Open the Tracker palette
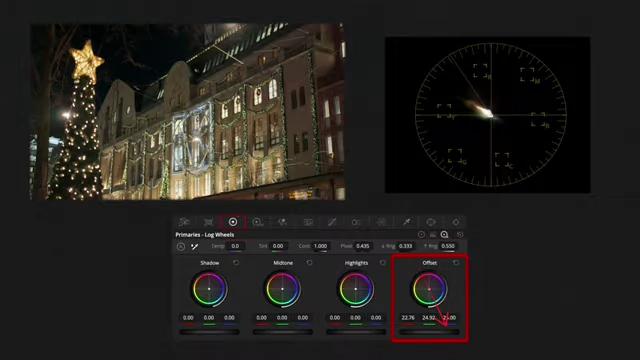This screenshot has height=360, width=640. [456, 222]
